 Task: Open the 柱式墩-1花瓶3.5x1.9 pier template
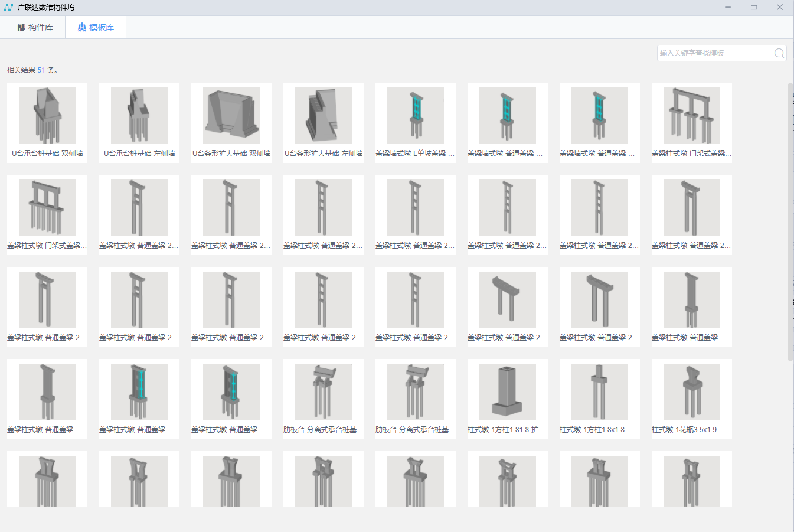pyautogui.click(x=692, y=392)
